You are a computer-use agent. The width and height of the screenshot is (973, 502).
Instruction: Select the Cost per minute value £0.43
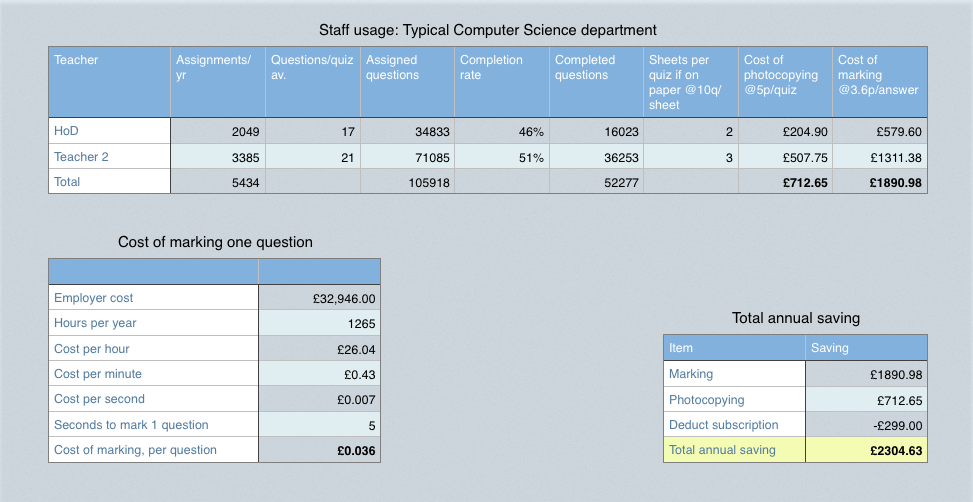coord(320,374)
